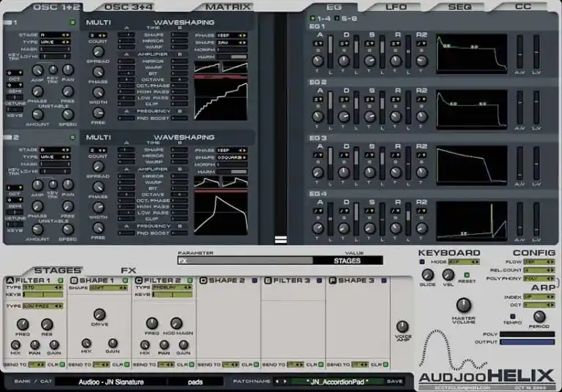Toggle oscillator 2 green enable light
This screenshot has width=562, height=392.
[x=72, y=137]
